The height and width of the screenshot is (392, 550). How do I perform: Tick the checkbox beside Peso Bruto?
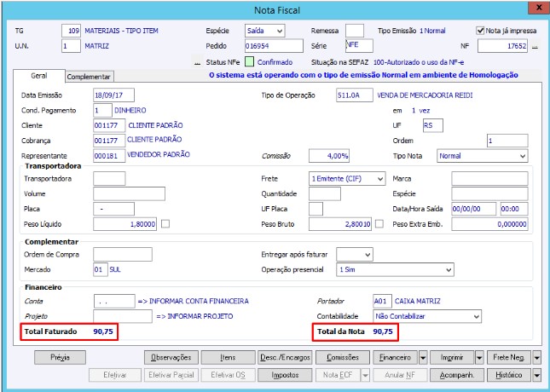(x=379, y=224)
